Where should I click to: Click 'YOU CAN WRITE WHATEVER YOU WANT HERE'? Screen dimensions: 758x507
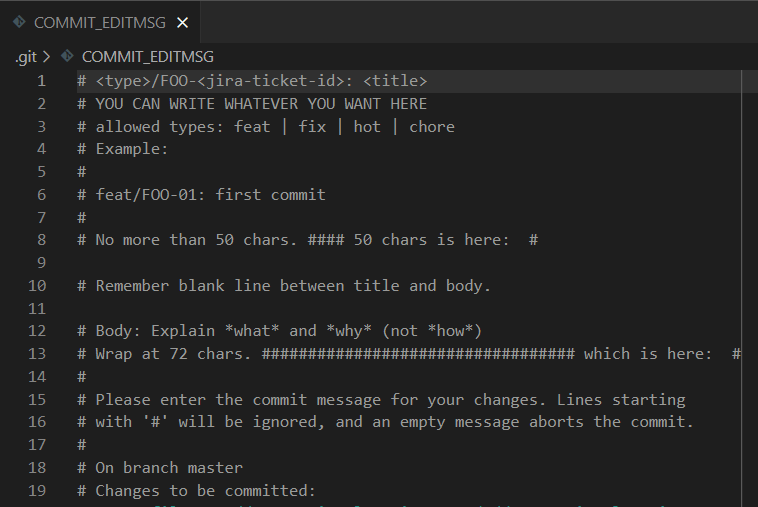pos(261,104)
